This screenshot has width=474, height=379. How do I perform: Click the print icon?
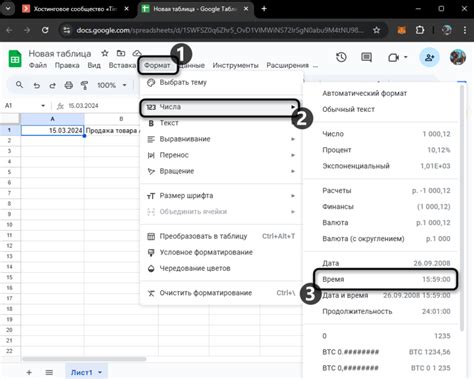(69, 85)
